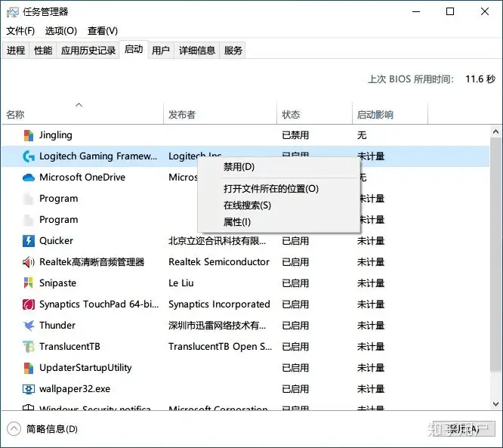
Task: Click the Quicker lightning icon
Action: 29,241
